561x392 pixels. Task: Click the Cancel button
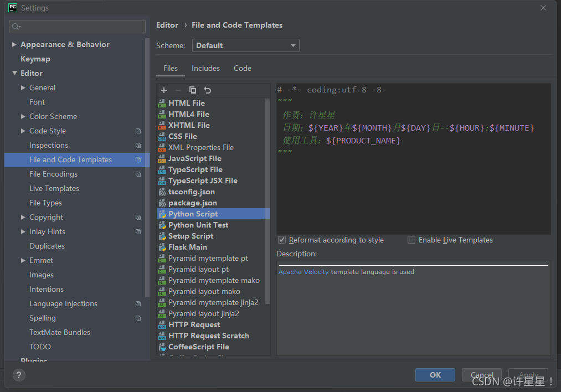click(482, 375)
